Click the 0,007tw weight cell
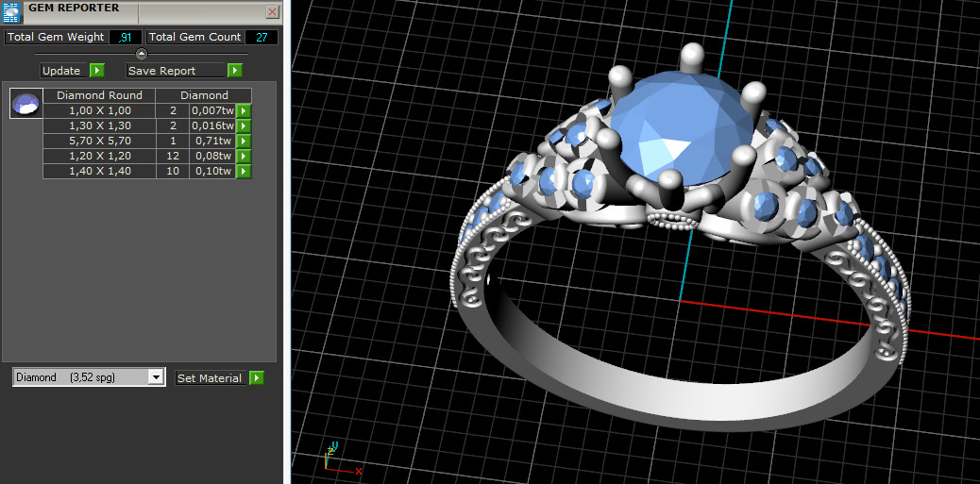980x484 pixels. point(212,111)
